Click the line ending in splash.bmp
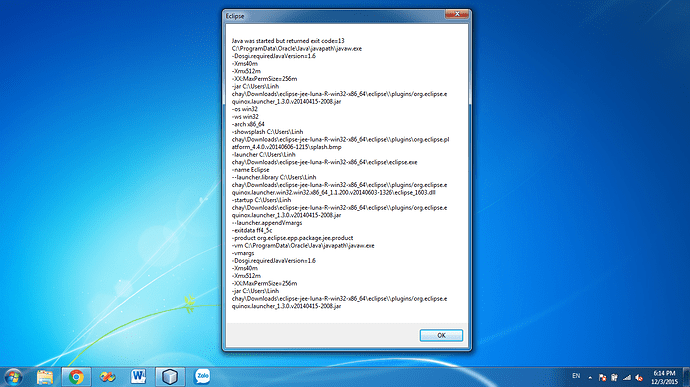 [x=286, y=147]
